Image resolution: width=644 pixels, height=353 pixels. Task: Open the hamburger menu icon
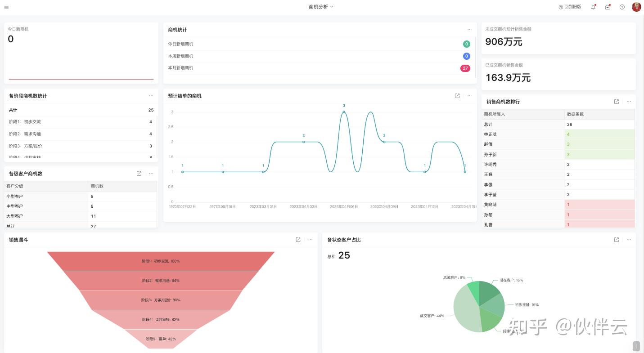[x=6, y=7]
